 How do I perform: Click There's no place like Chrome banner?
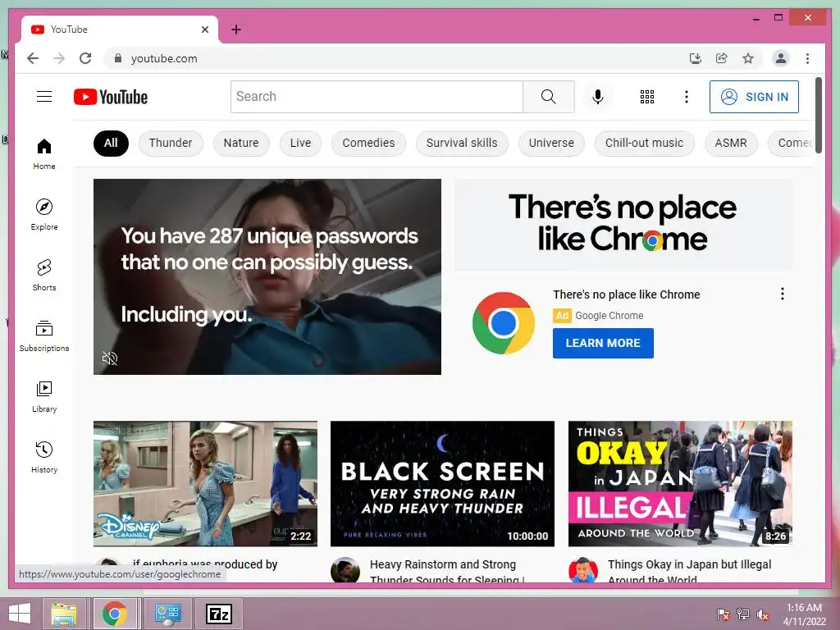pyautogui.click(x=623, y=224)
